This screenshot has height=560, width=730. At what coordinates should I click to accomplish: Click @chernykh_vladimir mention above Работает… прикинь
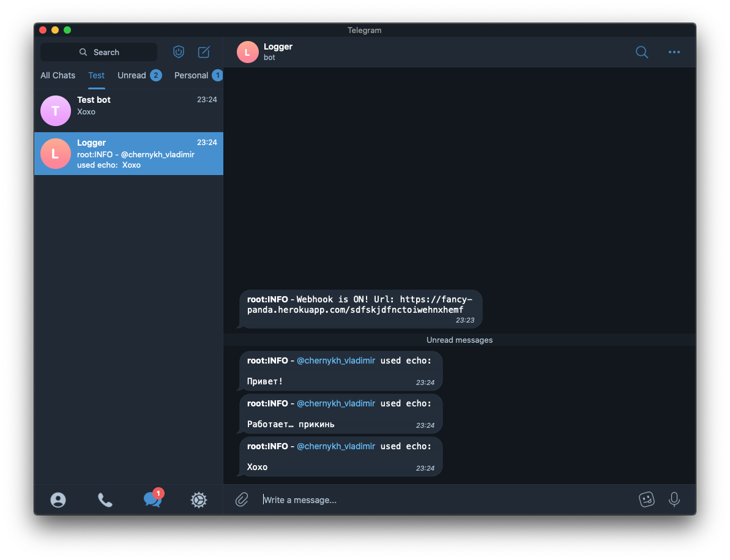tap(336, 403)
